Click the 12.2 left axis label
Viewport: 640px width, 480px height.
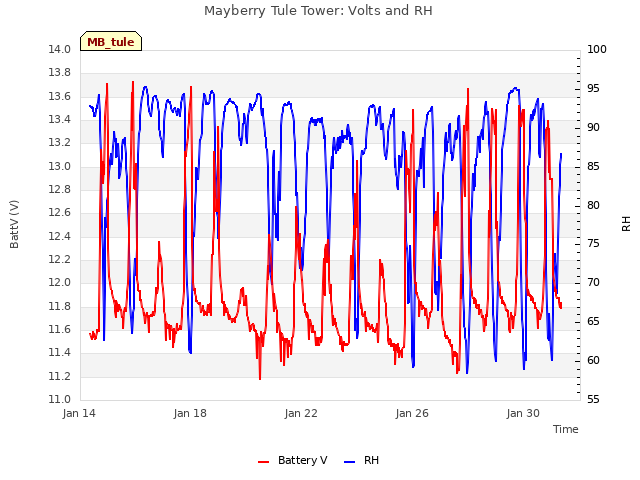tap(60, 260)
